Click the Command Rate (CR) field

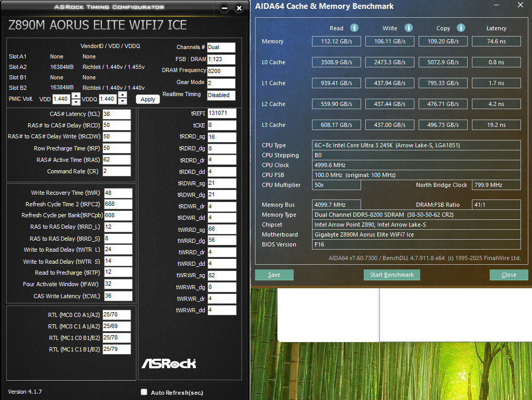tap(117, 171)
